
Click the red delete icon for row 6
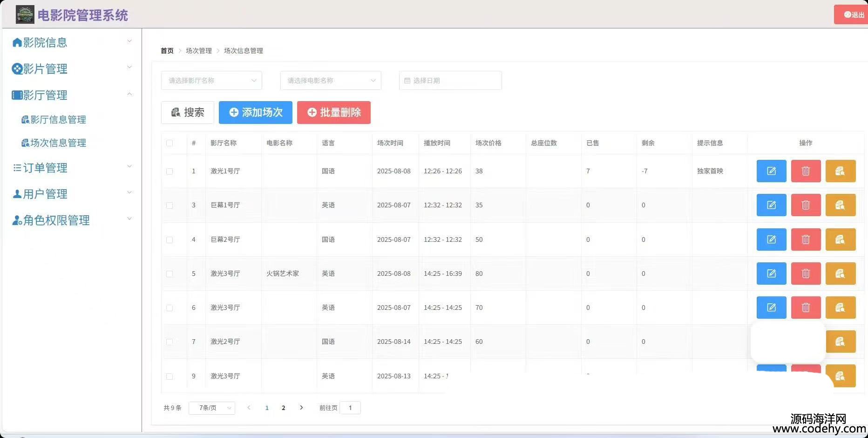coord(806,308)
